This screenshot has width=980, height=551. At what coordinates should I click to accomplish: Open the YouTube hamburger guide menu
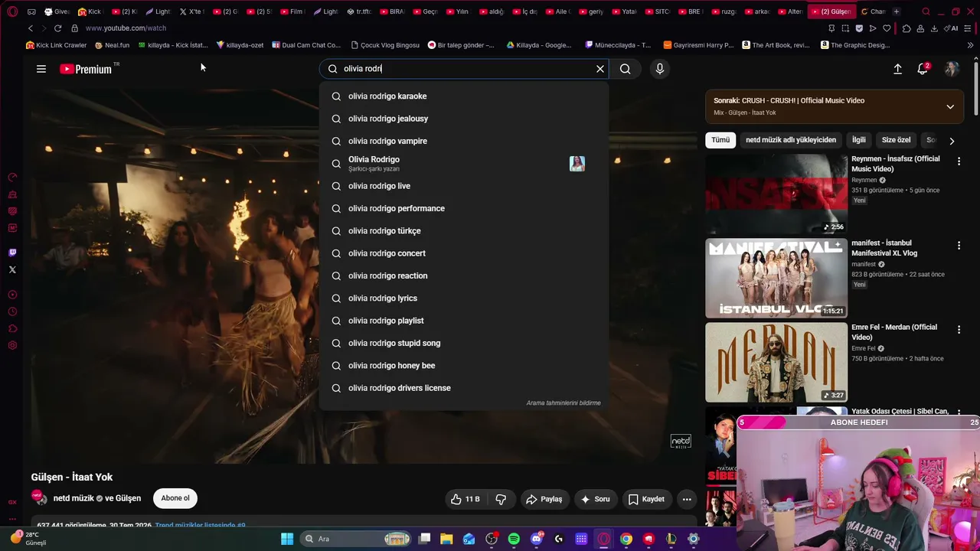[x=41, y=69]
